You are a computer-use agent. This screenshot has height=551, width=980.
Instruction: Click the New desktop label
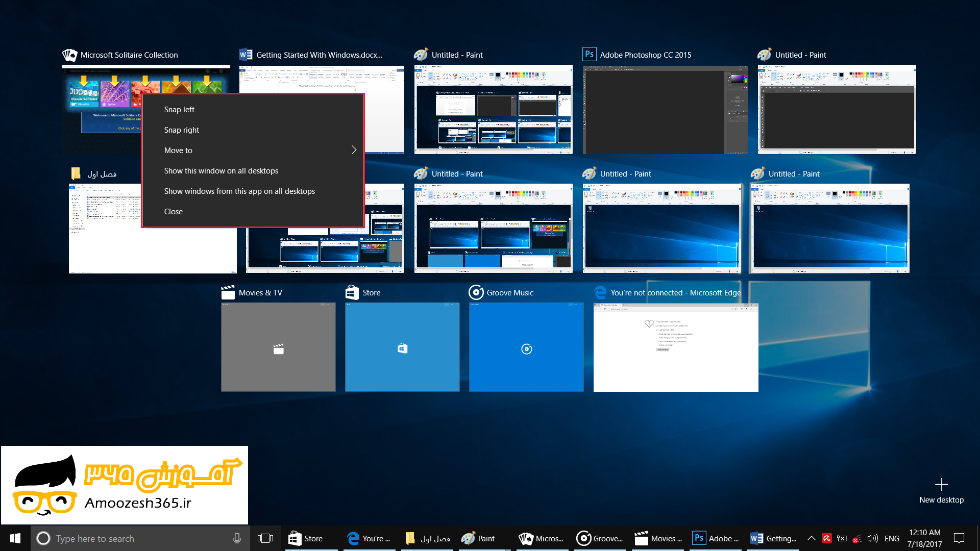[x=941, y=500]
